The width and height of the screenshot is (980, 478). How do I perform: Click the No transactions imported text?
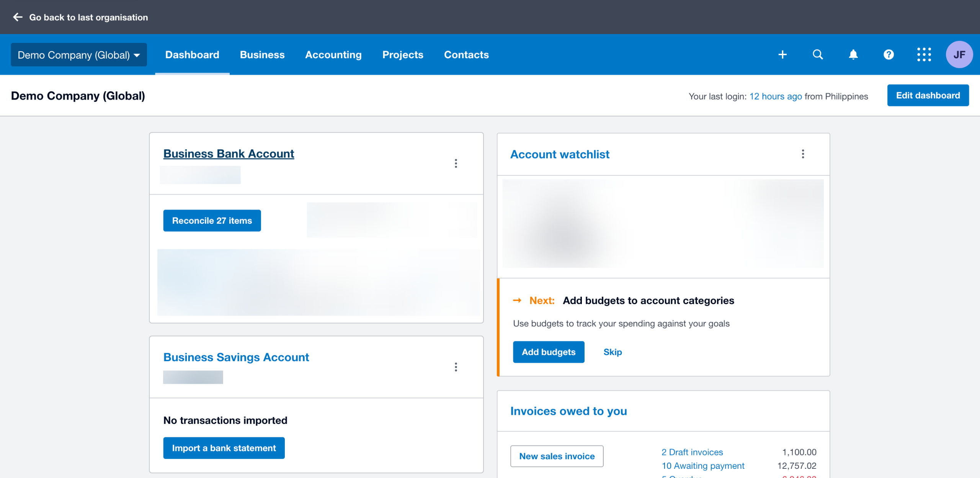[x=225, y=421]
